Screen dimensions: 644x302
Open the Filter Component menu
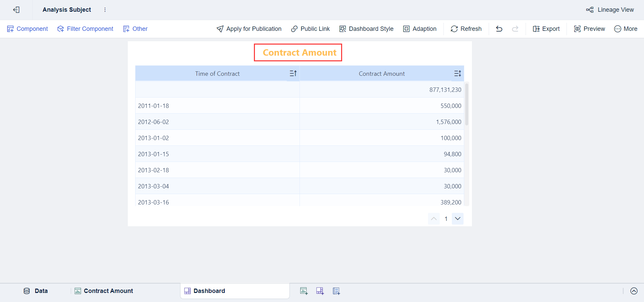pos(85,29)
